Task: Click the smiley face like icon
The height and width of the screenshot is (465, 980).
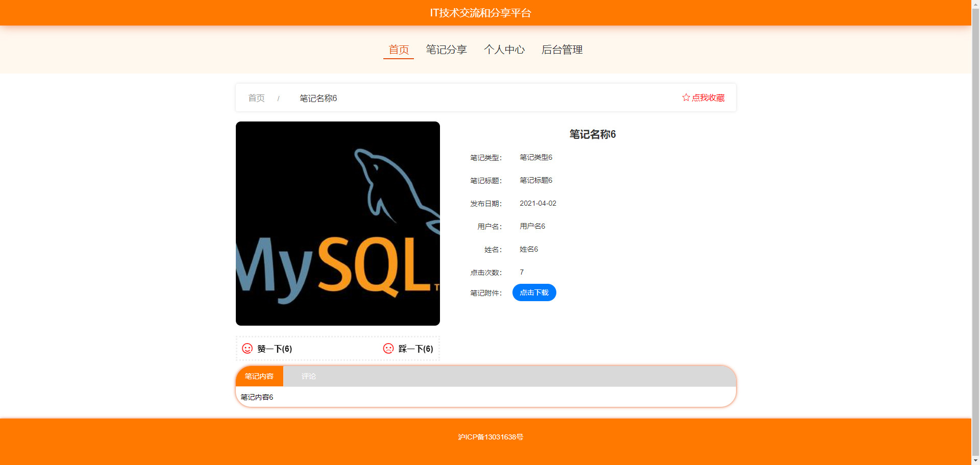Action: pyautogui.click(x=247, y=348)
